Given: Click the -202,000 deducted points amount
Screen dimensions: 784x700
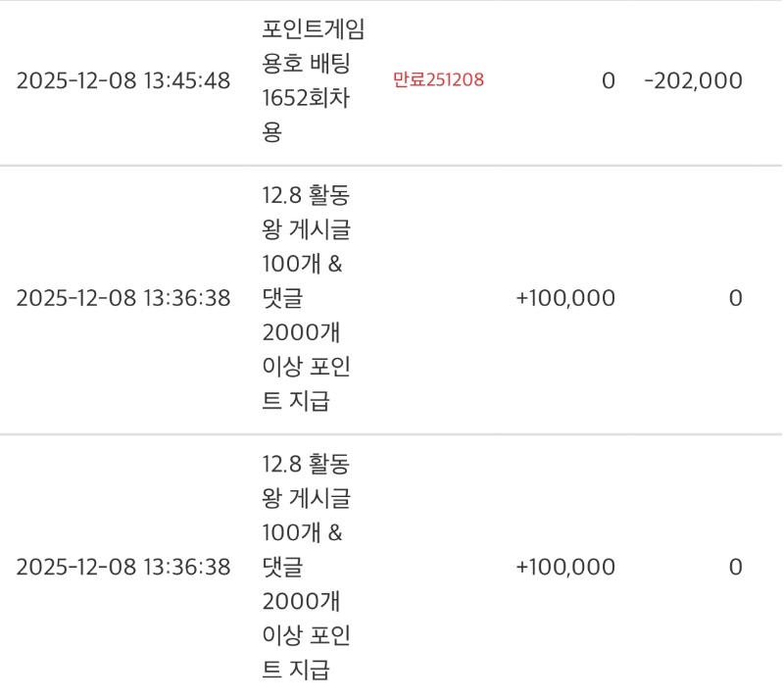Looking at the screenshot, I should [693, 80].
